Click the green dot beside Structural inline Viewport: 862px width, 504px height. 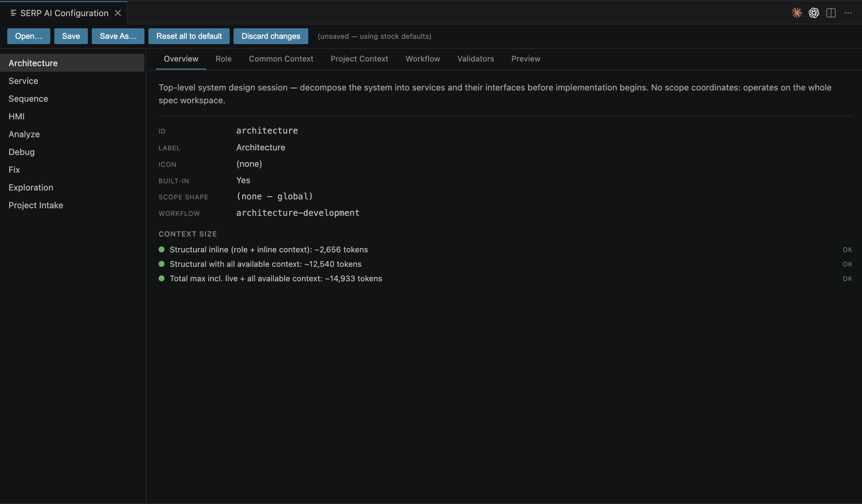click(x=162, y=250)
